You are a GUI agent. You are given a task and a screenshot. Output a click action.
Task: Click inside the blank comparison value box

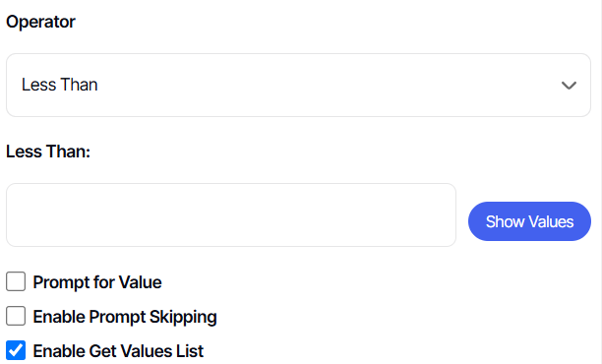point(231,214)
